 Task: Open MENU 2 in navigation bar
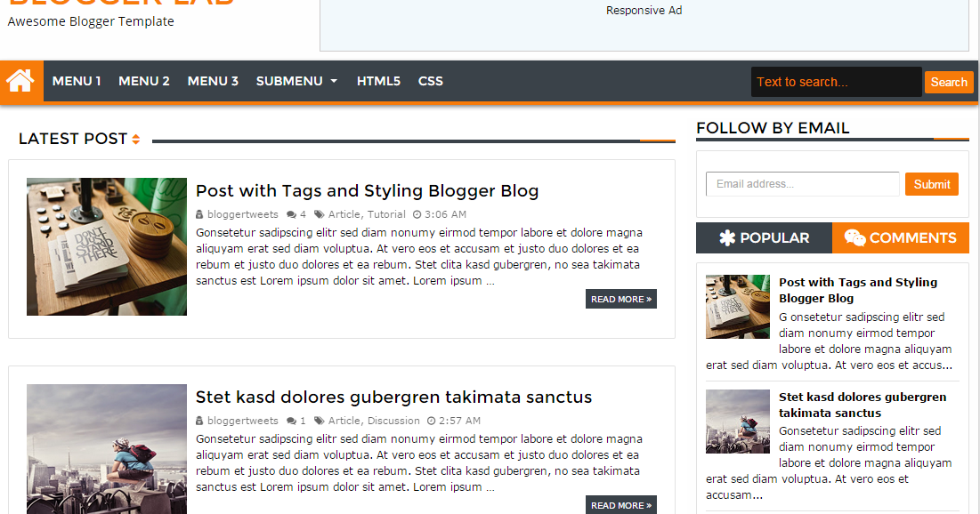coord(143,81)
